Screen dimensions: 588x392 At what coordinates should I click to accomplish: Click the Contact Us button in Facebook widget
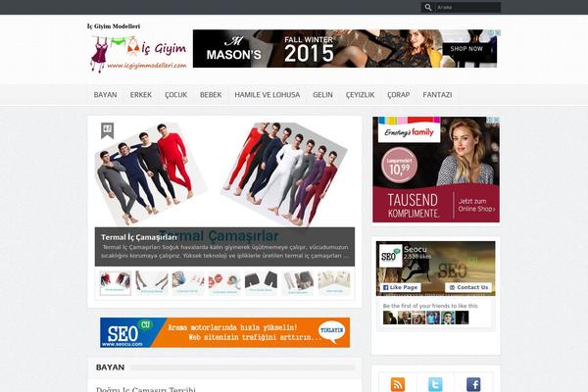click(468, 287)
